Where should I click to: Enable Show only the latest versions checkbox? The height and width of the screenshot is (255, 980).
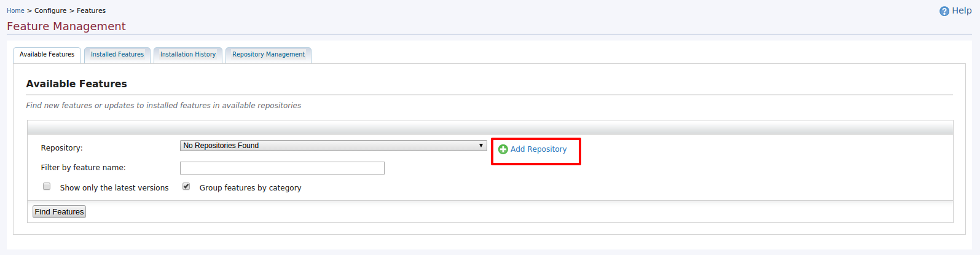click(x=47, y=186)
